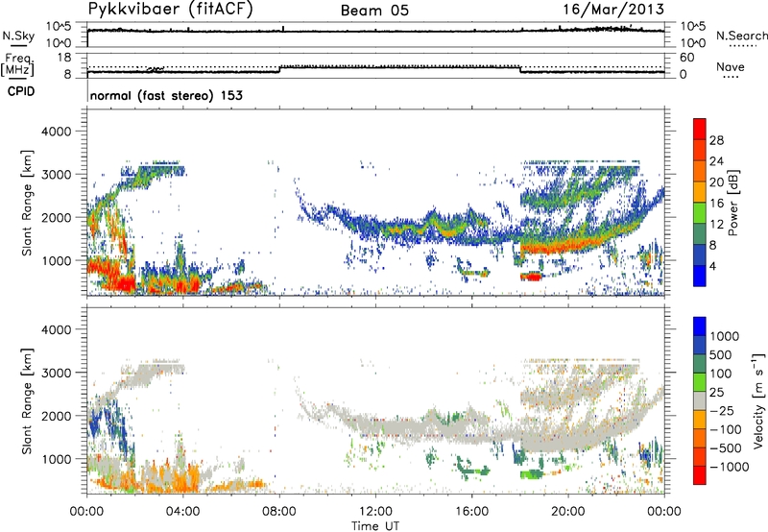Select the "Slant Range [km]" label of power panel
768x532 pixels.
coord(27,203)
